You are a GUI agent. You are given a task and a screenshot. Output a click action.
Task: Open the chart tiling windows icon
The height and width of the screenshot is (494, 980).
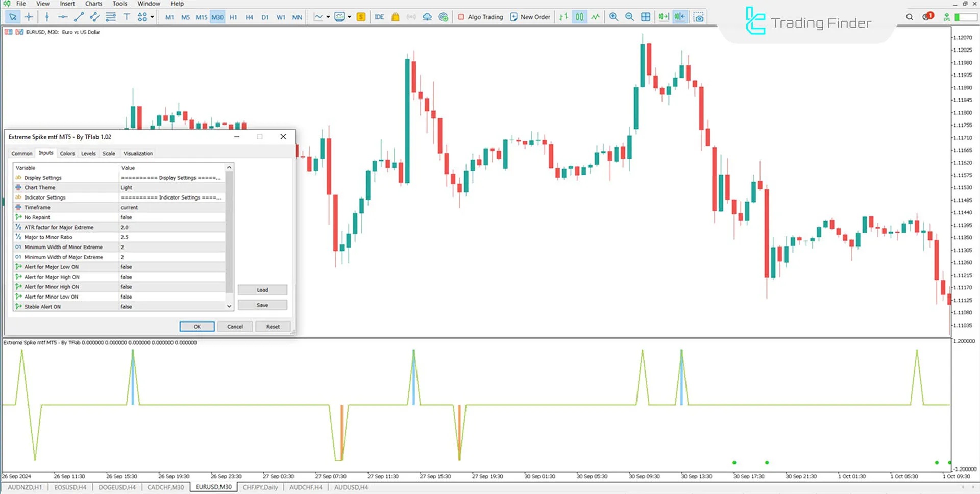pos(645,17)
